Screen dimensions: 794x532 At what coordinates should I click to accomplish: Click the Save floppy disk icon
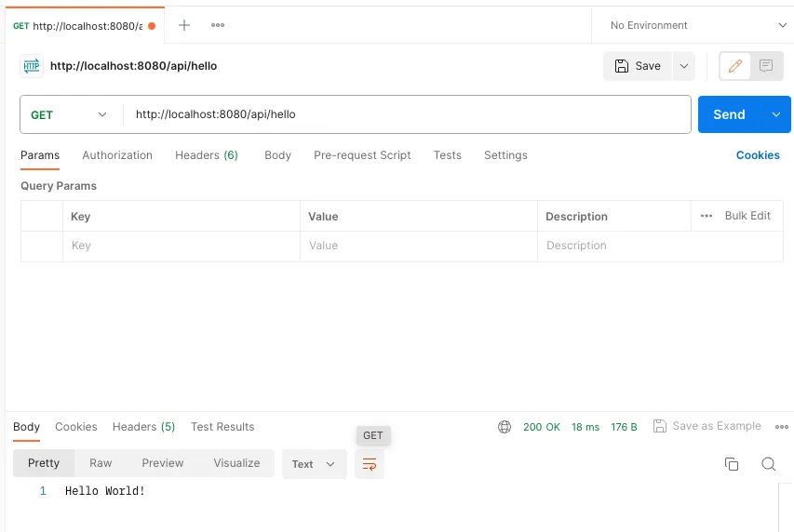[x=621, y=66]
